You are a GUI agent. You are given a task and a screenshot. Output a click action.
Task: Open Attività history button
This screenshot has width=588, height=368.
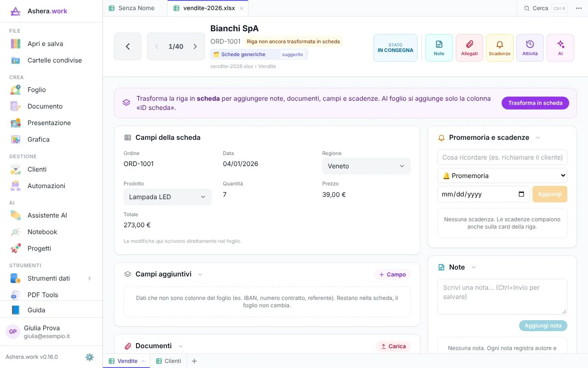click(x=530, y=48)
